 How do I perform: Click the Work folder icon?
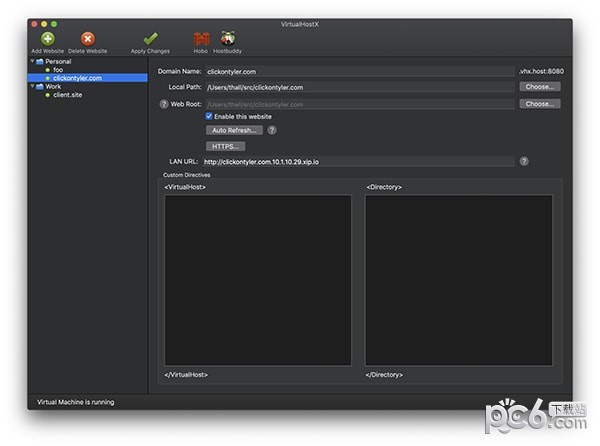click(x=40, y=87)
